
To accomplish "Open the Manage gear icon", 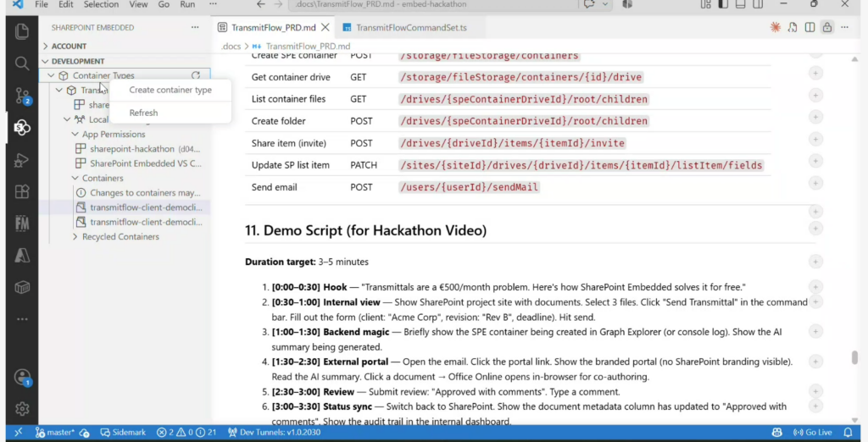I will tap(21, 408).
